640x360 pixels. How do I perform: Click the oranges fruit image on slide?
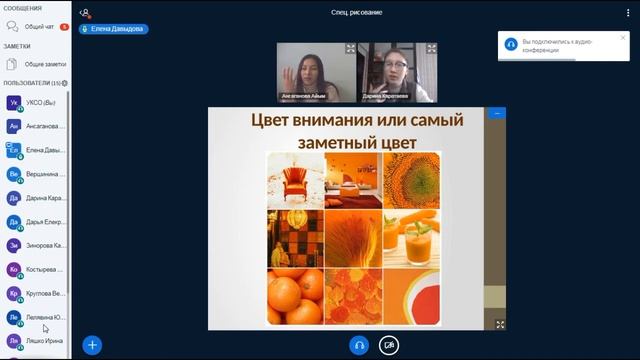[x=295, y=297]
